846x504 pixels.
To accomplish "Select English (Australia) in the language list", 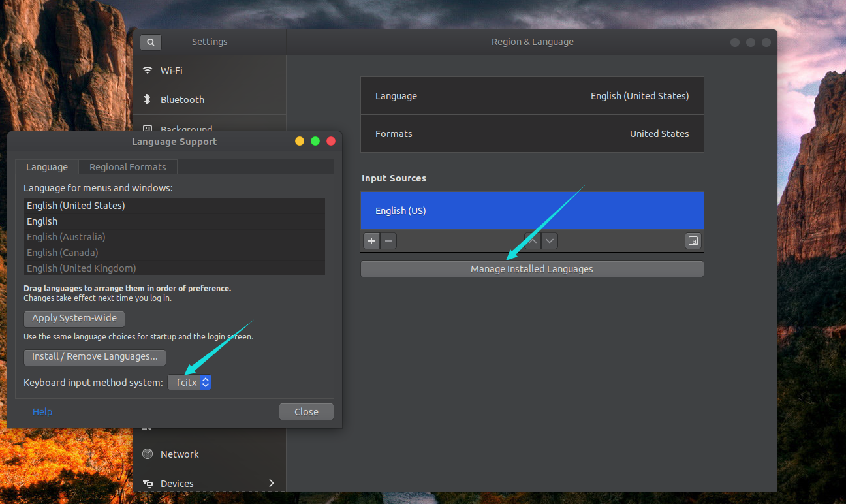I will coord(174,237).
